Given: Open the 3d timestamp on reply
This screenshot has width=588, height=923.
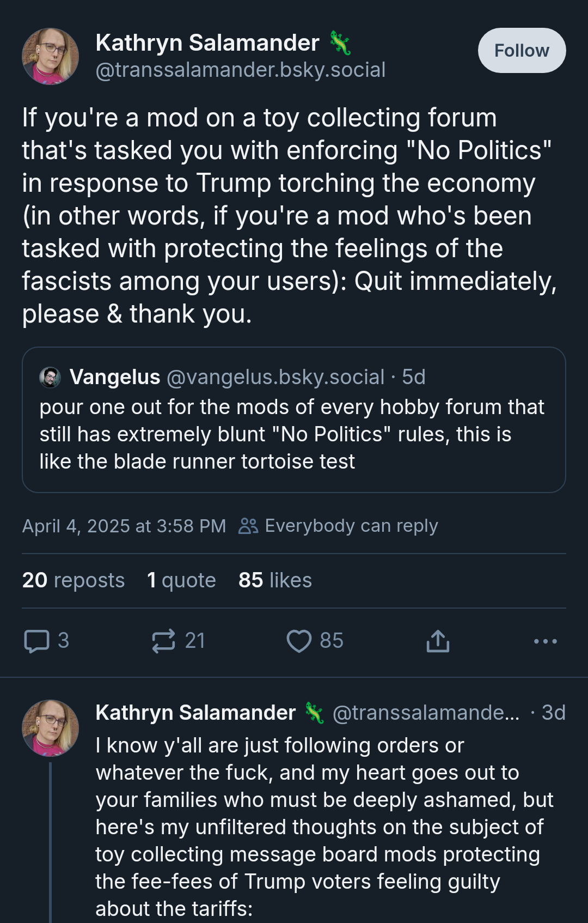Looking at the screenshot, I should tap(553, 713).
